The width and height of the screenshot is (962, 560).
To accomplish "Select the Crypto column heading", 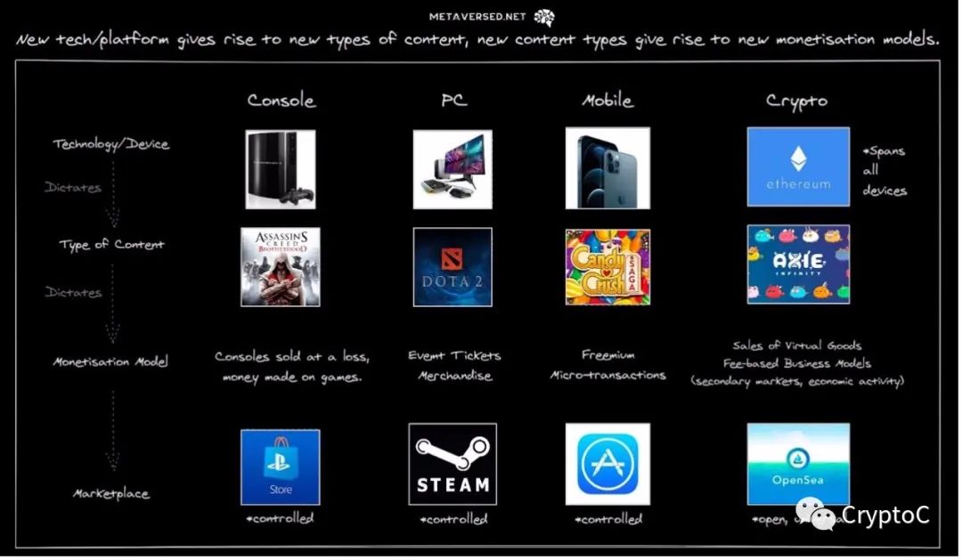I will click(796, 101).
